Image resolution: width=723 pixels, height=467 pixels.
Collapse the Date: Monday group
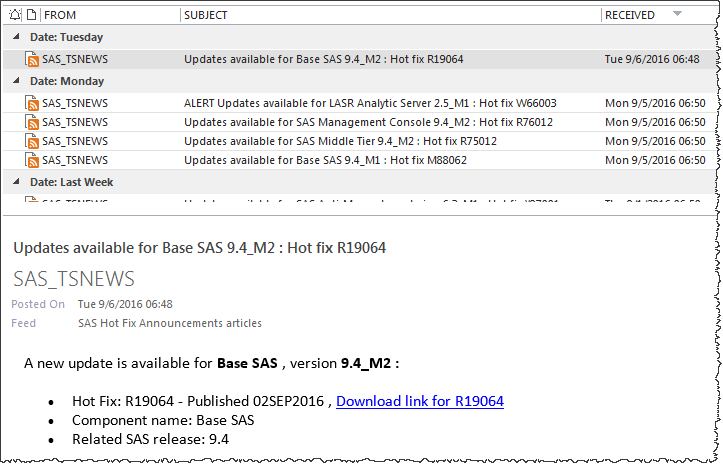pos(17,80)
